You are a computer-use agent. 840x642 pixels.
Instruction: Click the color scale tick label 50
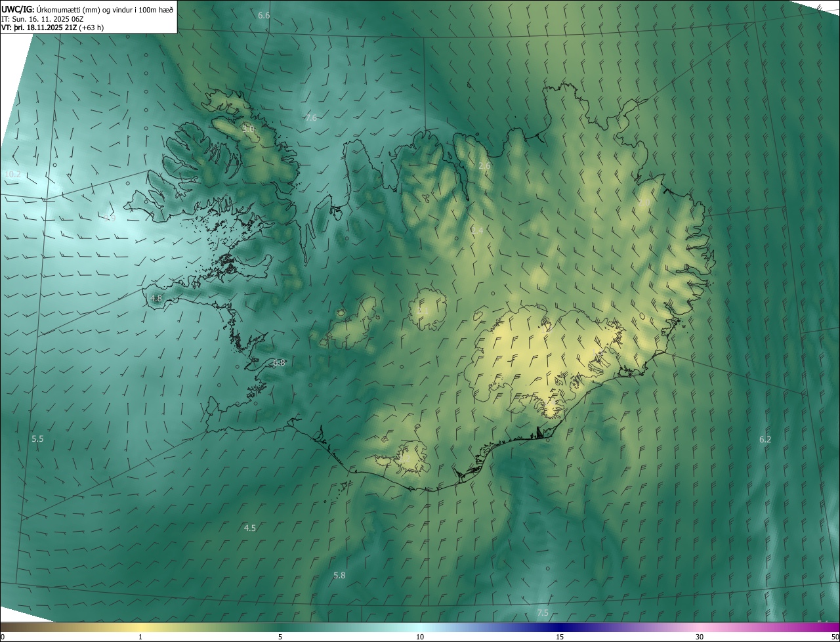coord(835,637)
